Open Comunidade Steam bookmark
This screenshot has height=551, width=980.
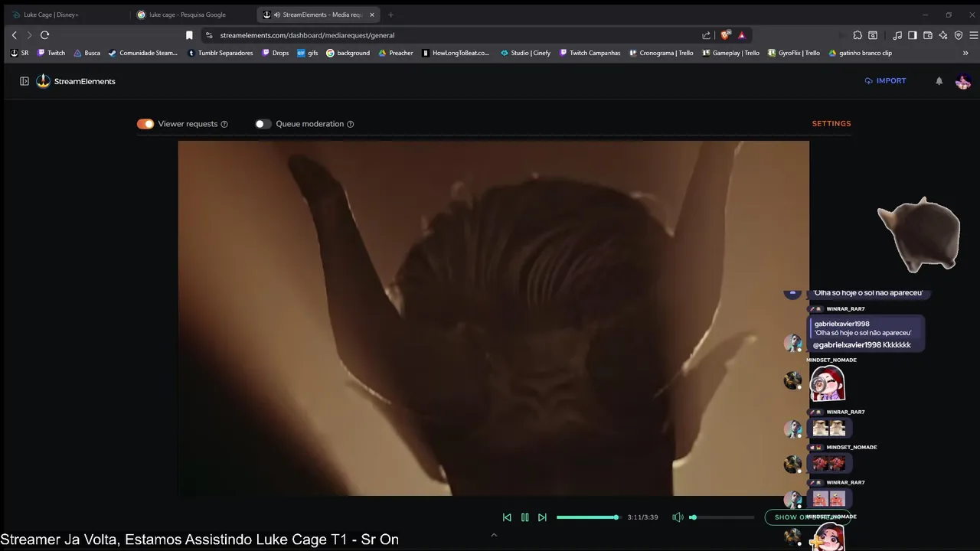[143, 53]
